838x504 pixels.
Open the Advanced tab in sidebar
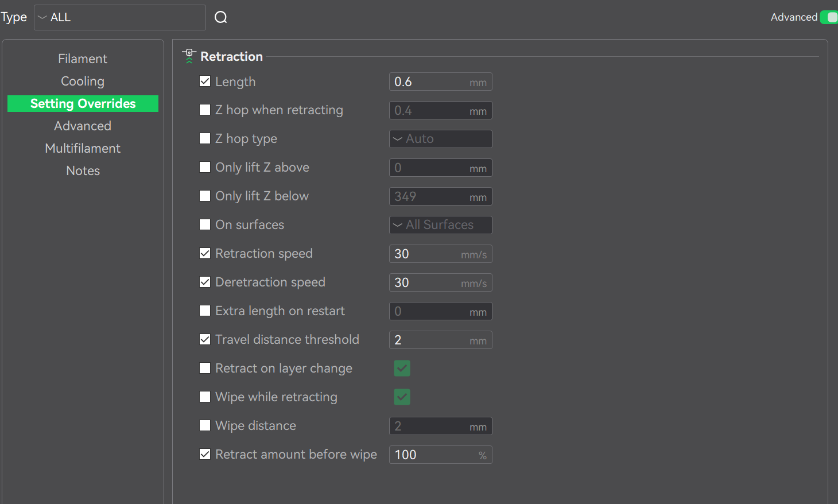pyautogui.click(x=83, y=126)
